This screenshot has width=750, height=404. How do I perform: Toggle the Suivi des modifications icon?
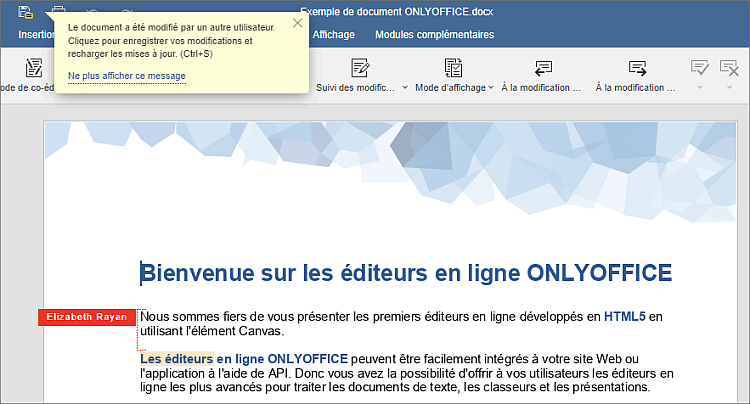click(x=359, y=68)
